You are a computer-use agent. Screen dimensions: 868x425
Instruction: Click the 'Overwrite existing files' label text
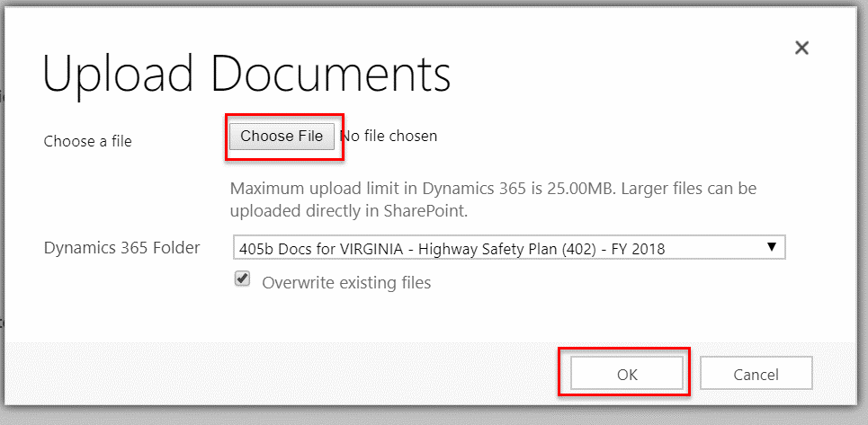click(x=346, y=283)
